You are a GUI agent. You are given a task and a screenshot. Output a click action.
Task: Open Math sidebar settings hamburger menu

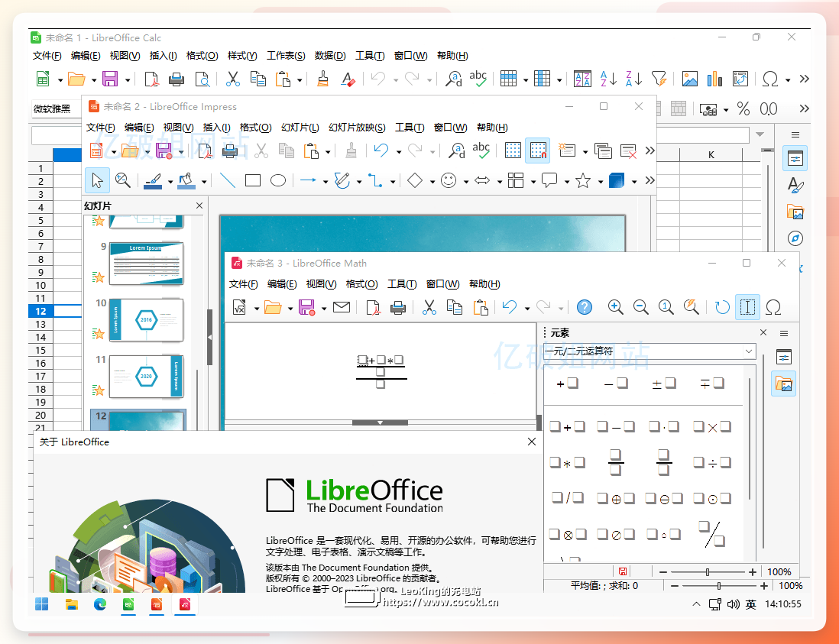click(x=784, y=333)
